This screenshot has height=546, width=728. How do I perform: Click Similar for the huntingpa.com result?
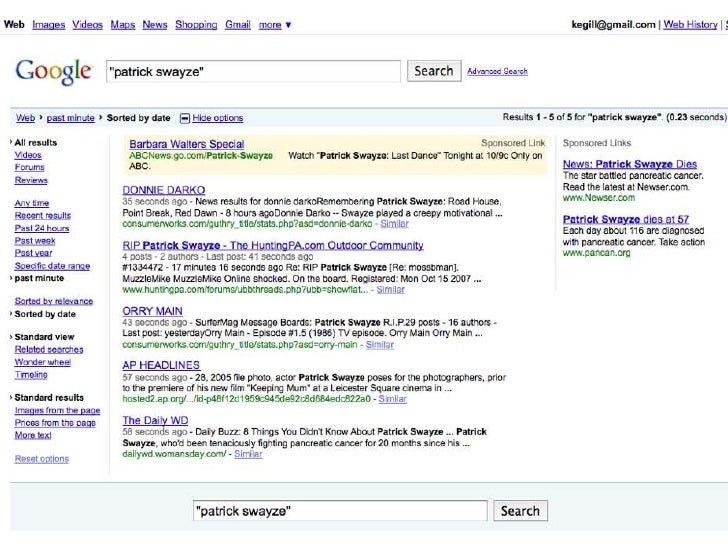click(390, 290)
